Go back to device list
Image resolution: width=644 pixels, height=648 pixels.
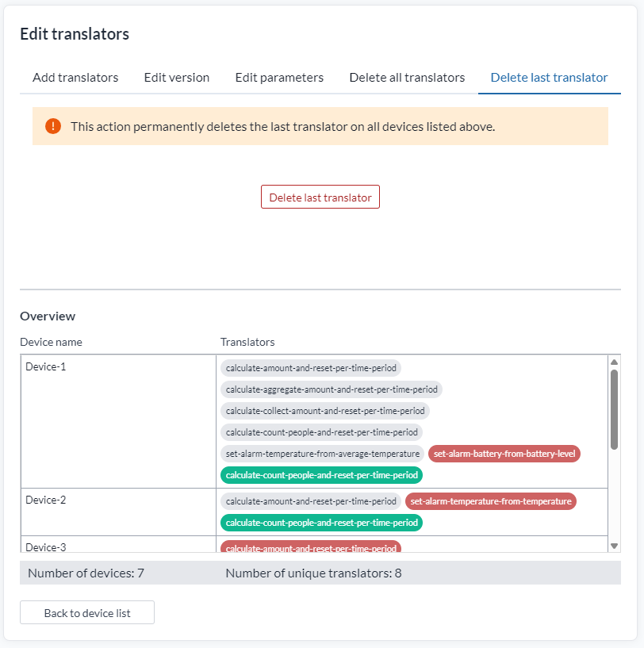point(87,612)
